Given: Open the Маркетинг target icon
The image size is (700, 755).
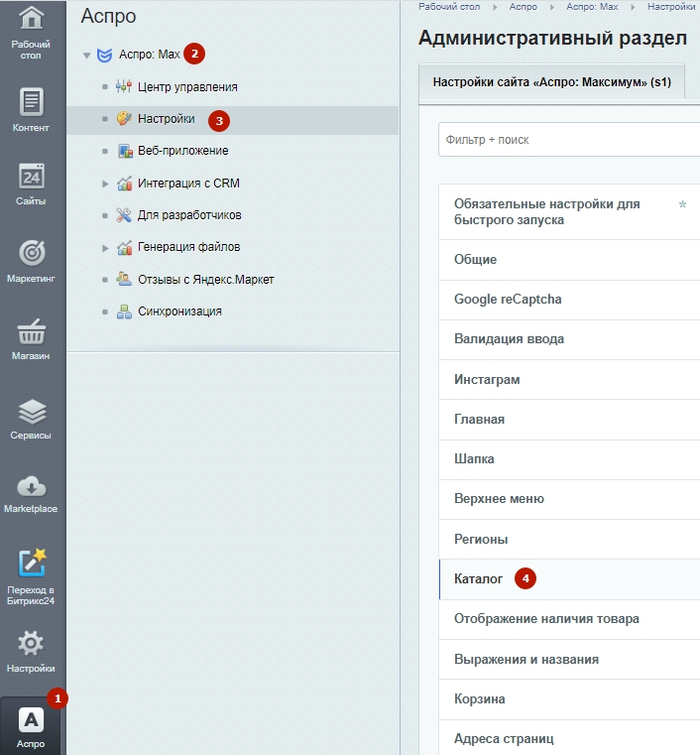Looking at the screenshot, I should [x=32, y=253].
